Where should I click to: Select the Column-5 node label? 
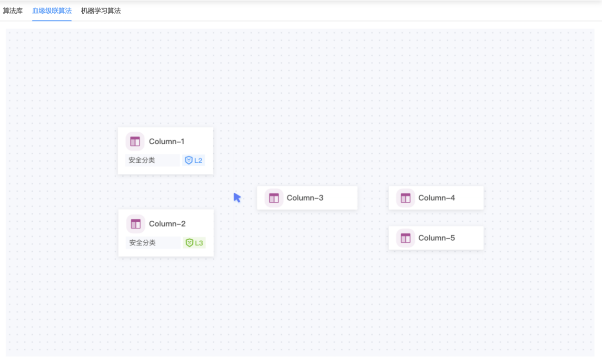coord(436,238)
